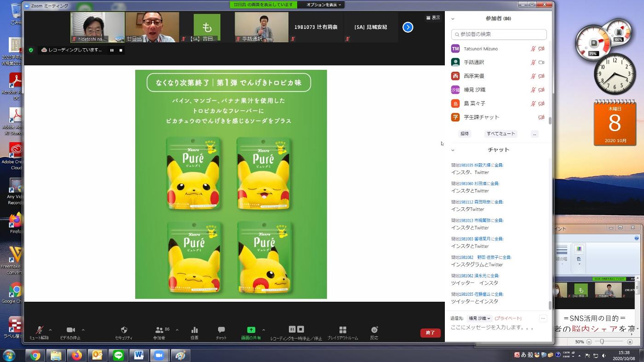Stop video with ビデオの停止 camera icon
Image resolution: width=644 pixels, height=362 pixels.
(x=70, y=330)
